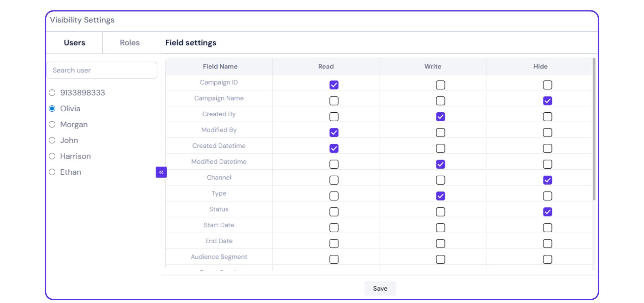Select the Morgan user radio button
Viewport: 644px width, 303px height.
click(52, 125)
